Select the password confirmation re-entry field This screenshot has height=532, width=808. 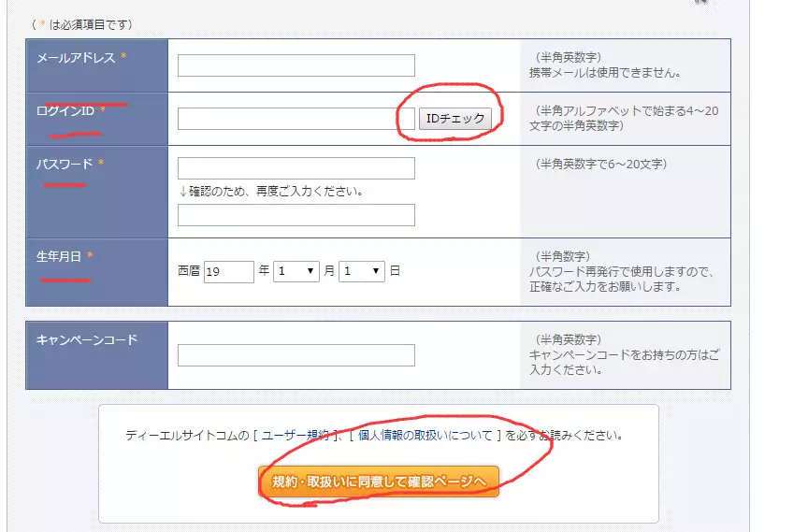click(296, 215)
